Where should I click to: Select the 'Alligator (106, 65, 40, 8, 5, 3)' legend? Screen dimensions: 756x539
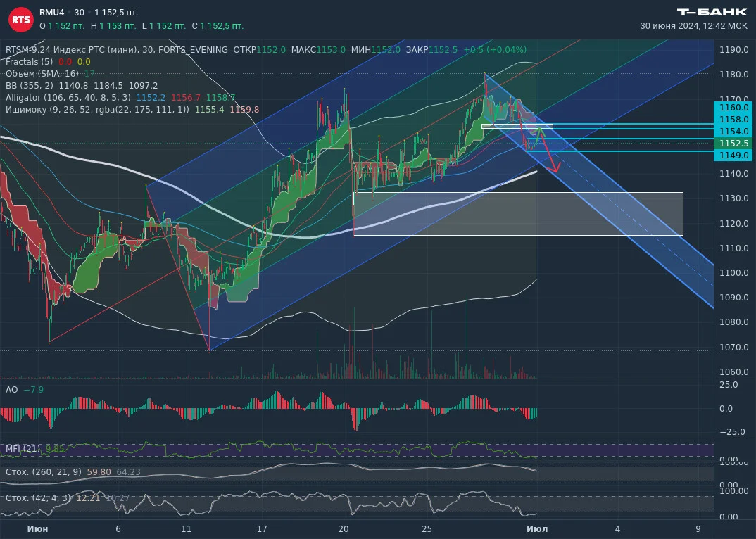pos(68,98)
